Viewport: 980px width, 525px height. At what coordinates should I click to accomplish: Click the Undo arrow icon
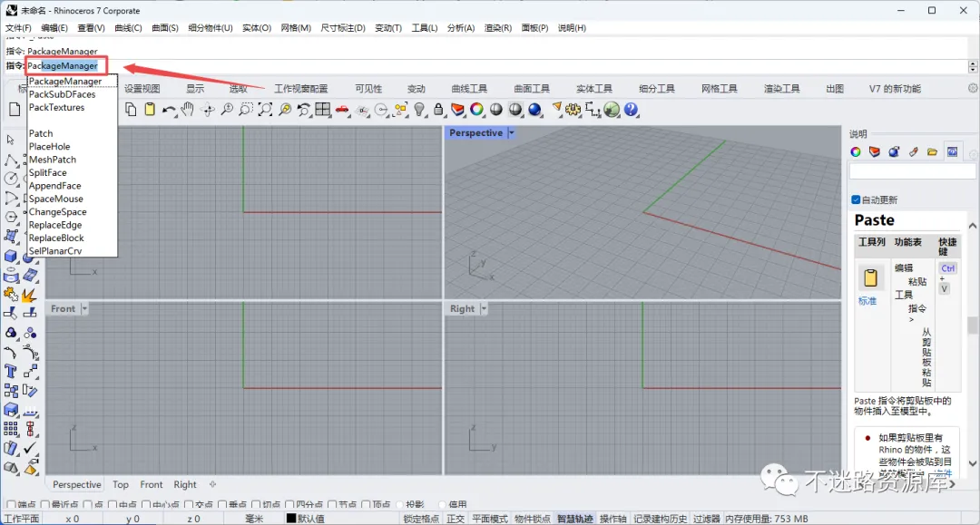[x=169, y=110]
